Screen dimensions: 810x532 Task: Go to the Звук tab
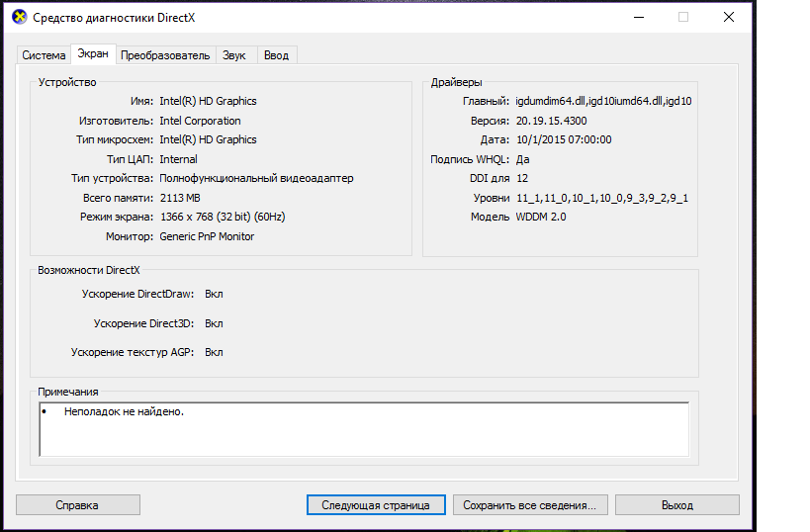[x=234, y=55]
